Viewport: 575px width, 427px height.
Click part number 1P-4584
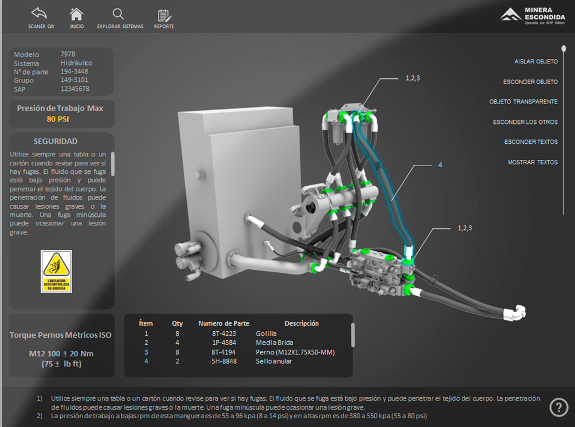224,343
